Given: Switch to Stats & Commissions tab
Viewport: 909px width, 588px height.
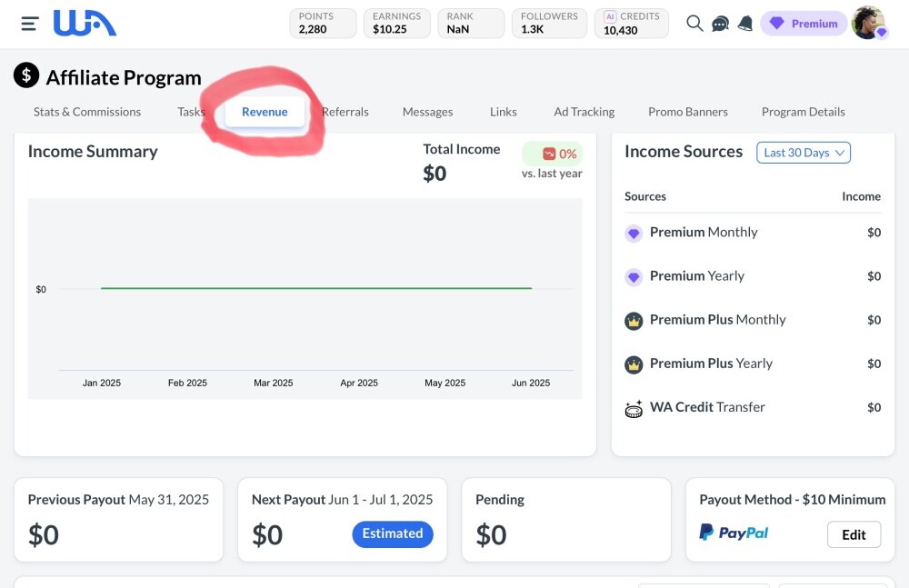Looking at the screenshot, I should (x=87, y=112).
